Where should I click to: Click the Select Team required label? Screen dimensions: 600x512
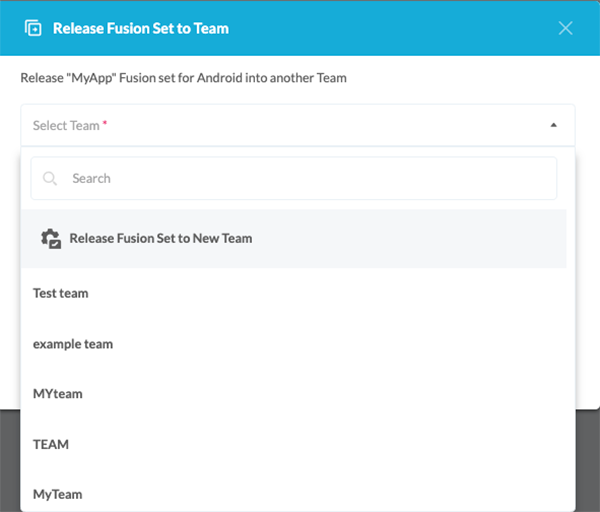(x=66, y=126)
